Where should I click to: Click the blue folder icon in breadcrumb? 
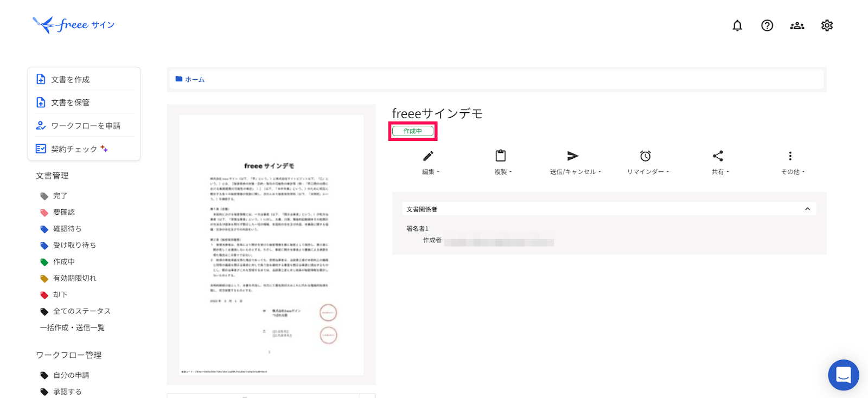[x=178, y=79]
